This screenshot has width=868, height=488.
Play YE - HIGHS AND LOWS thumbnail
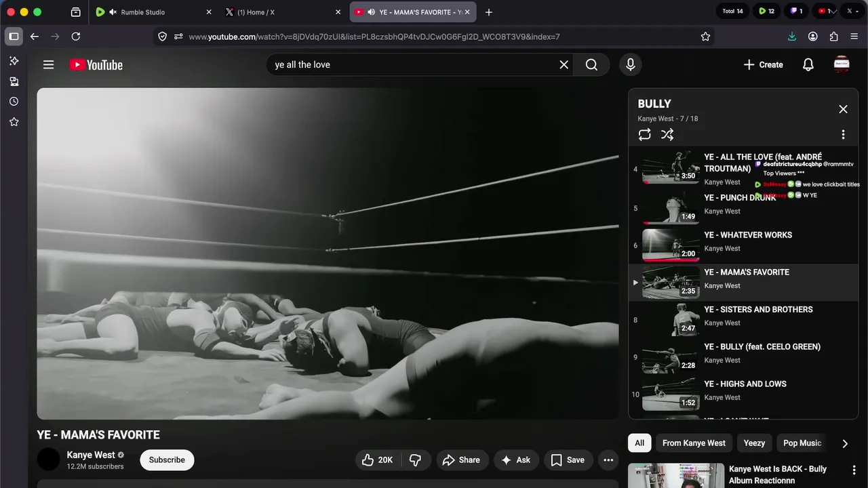(671, 394)
